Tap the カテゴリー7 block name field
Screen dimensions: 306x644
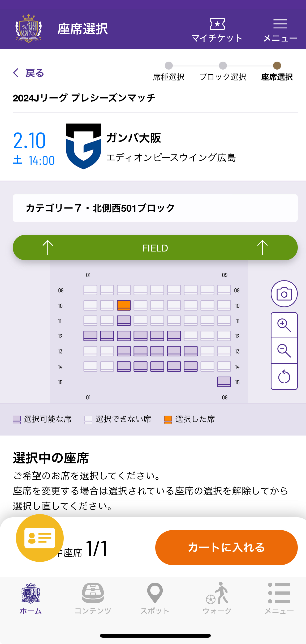pos(155,208)
